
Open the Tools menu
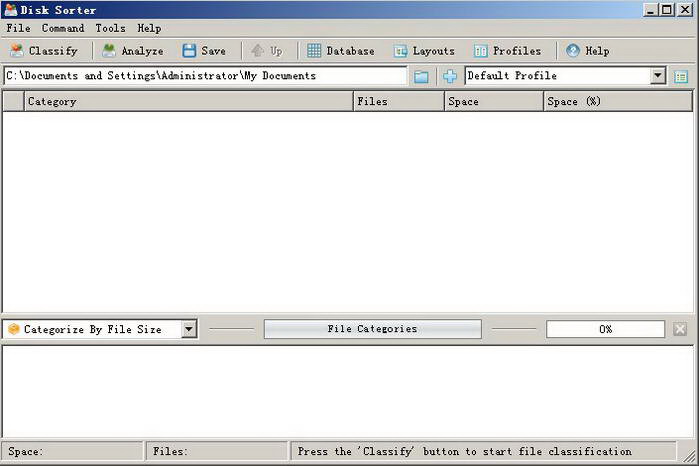[x=110, y=28]
